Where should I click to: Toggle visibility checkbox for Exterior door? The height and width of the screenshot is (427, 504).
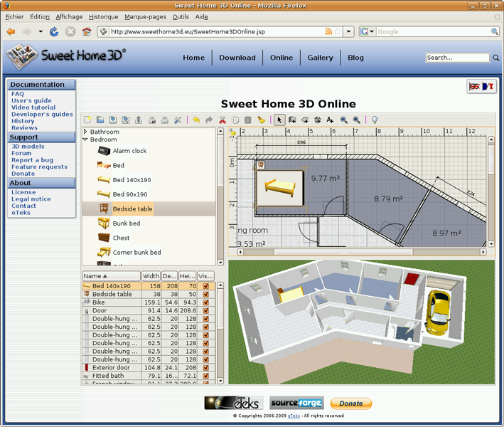click(205, 367)
